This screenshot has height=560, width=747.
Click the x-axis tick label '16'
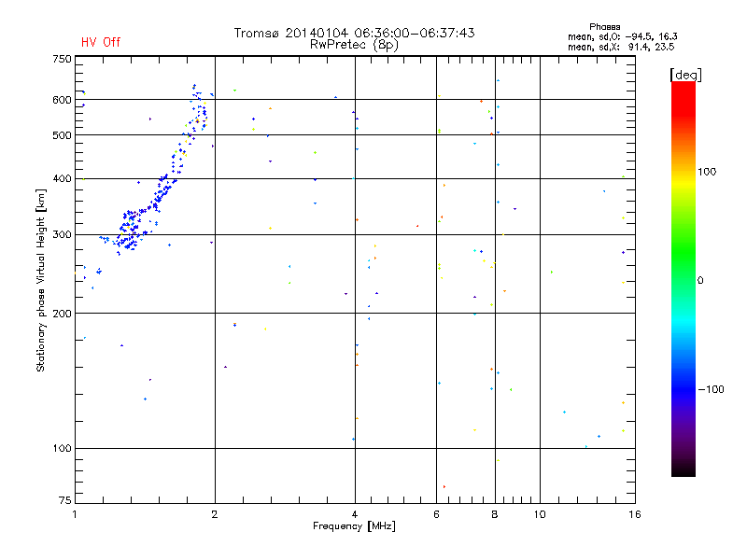coord(635,514)
